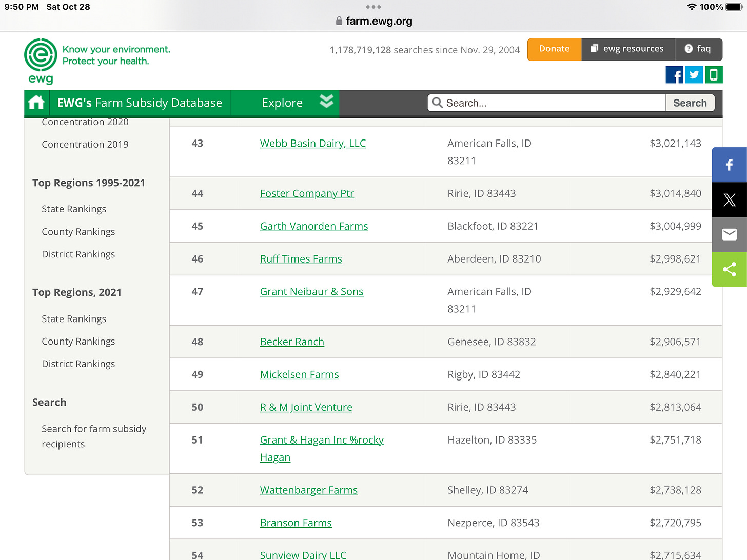Image resolution: width=747 pixels, height=560 pixels.
Task: Tap the three-dot multitasking indicator
Action: (x=373, y=7)
